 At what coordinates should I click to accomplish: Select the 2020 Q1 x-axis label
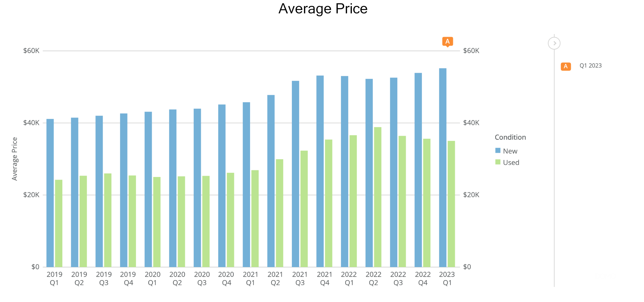(152, 278)
